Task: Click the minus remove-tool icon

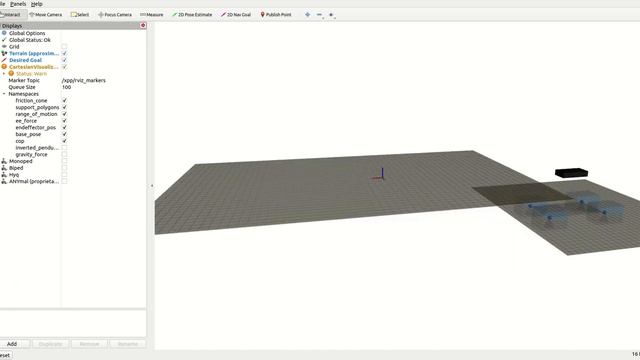Action: click(320, 15)
